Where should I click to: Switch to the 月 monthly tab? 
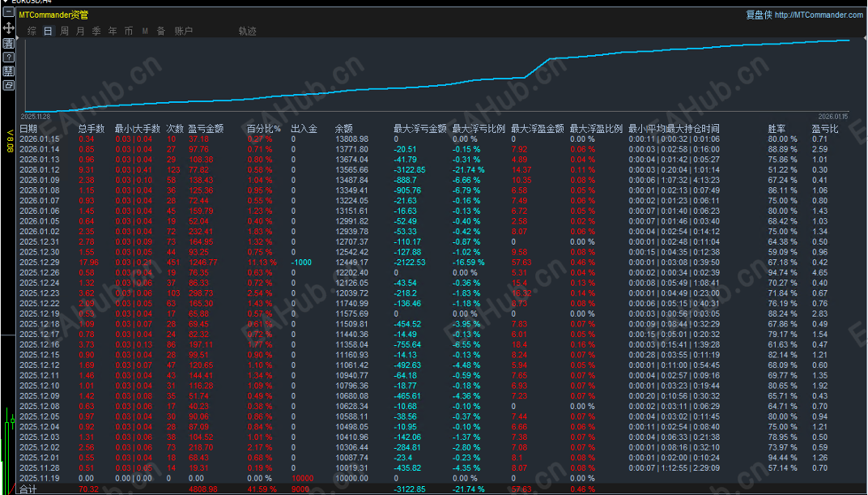(x=80, y=31)
